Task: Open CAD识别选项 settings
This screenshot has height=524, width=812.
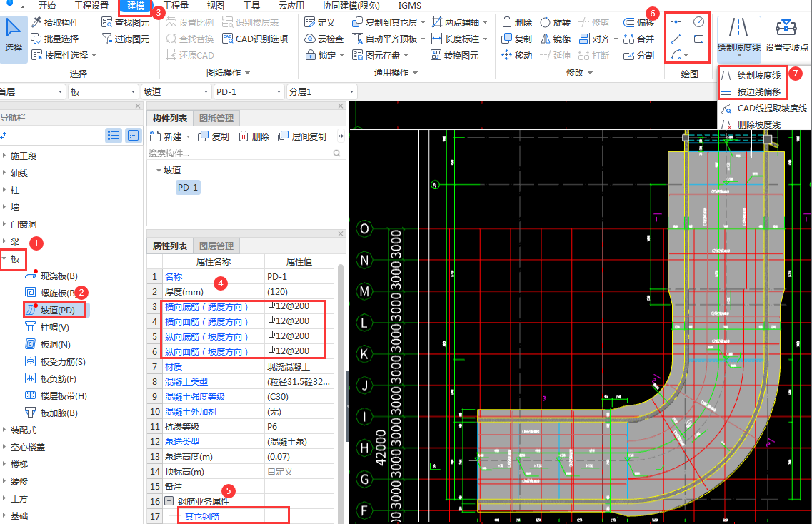Action: coord(255,39)
